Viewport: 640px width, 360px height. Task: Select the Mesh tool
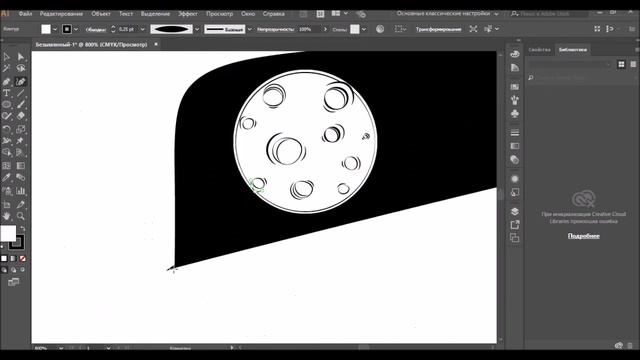(7, 166)
